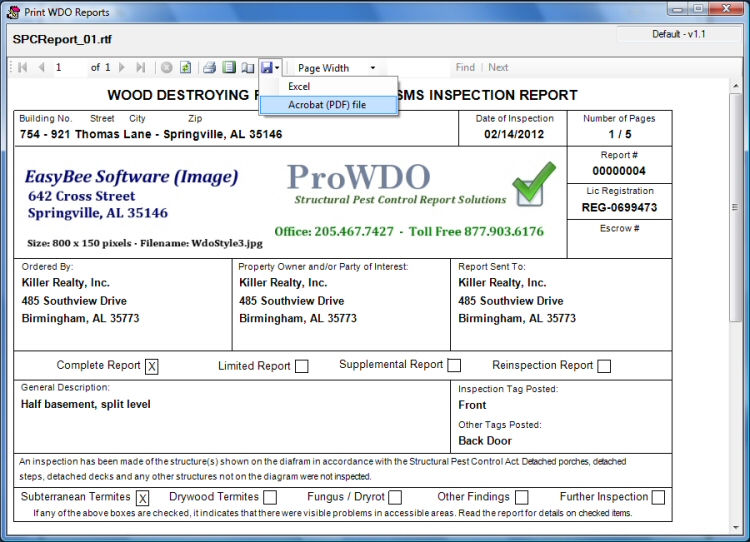750x542 pixels.
Task: Go to the next report page
Action: tap(121, 67)
